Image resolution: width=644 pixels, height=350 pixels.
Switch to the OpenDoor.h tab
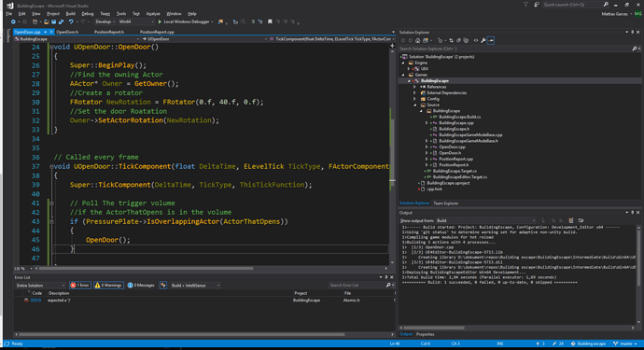[x=67, y=32]
